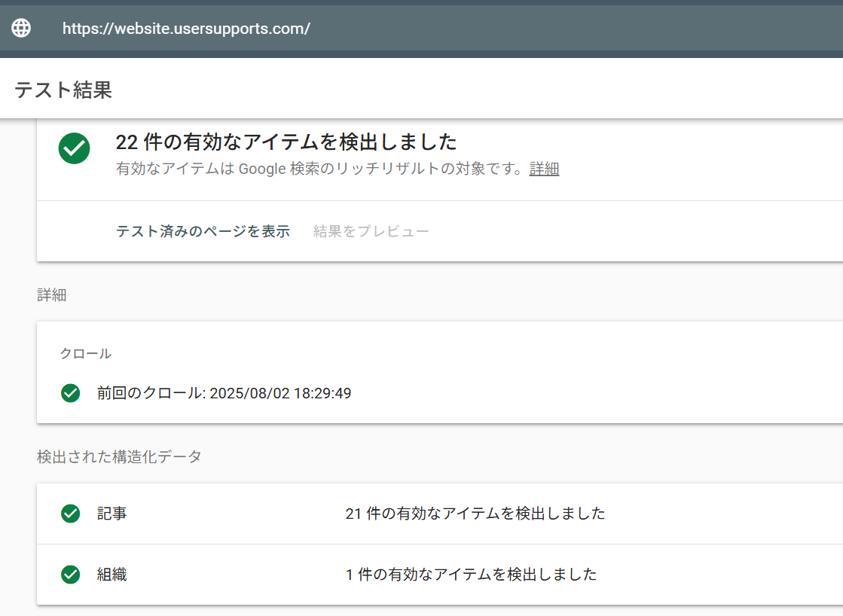843x616 pixels.
Task: Select the 22 件の有効なアイテム headline text
Action: click(x=286, y=142)
